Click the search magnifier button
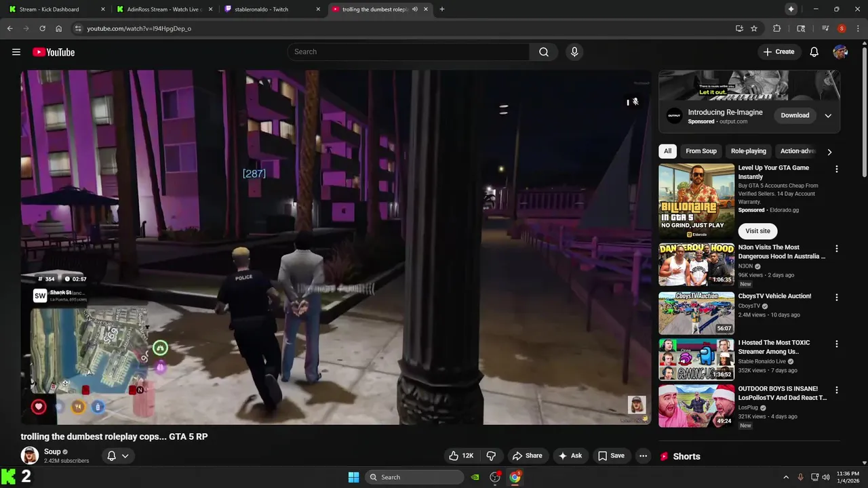Viewport: 868px width, 488px height. pyautogui.click(x=544, y=52)
